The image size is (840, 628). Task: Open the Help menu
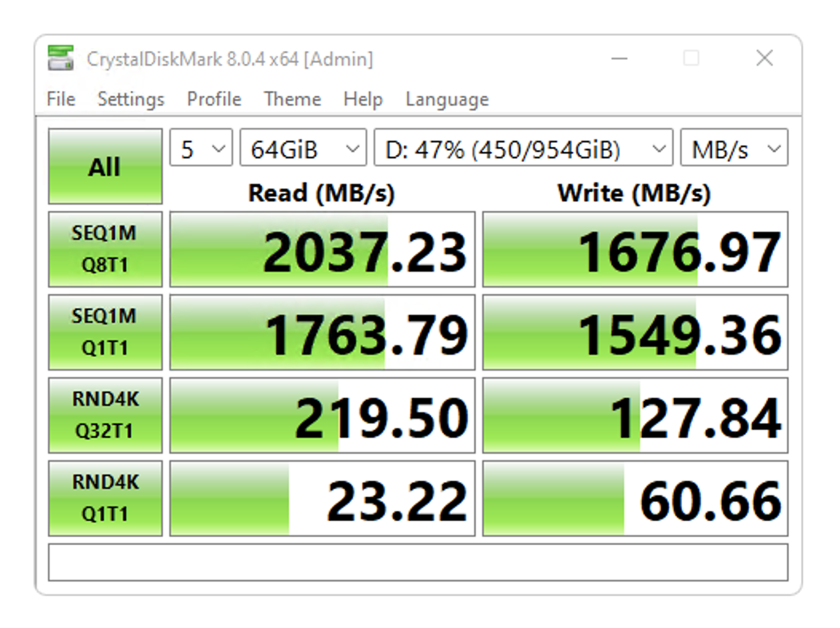coord(363,99)
